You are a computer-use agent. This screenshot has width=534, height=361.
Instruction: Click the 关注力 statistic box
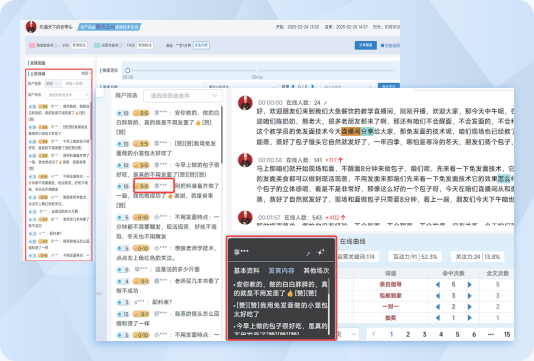click(477, 257)
